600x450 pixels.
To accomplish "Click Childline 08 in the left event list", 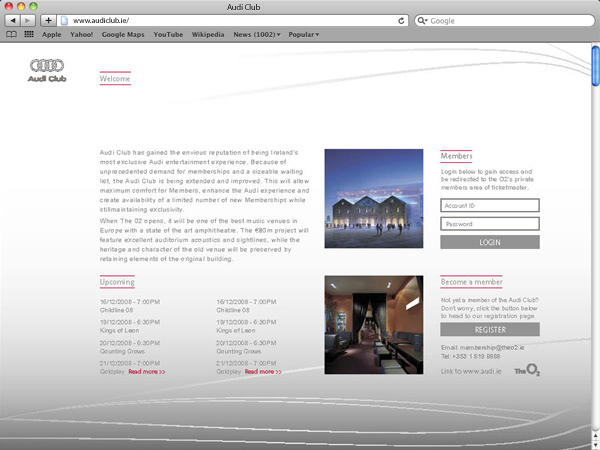I will [x=116, y=310].
